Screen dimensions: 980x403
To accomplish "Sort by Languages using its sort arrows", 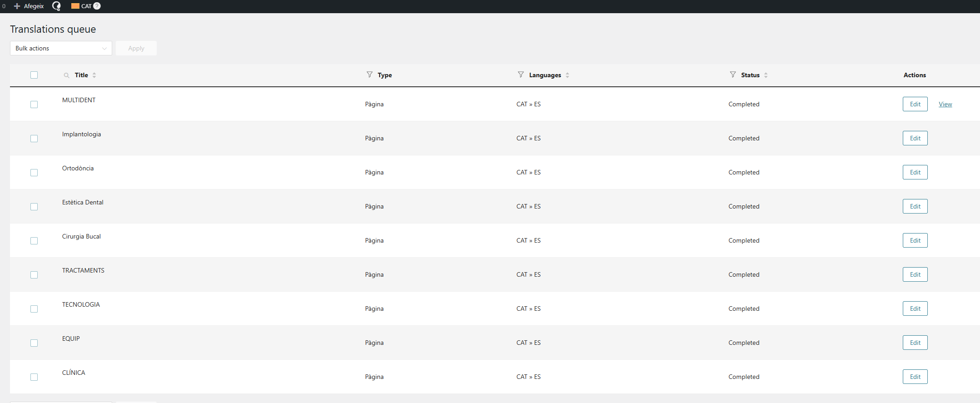I will 568,75.
